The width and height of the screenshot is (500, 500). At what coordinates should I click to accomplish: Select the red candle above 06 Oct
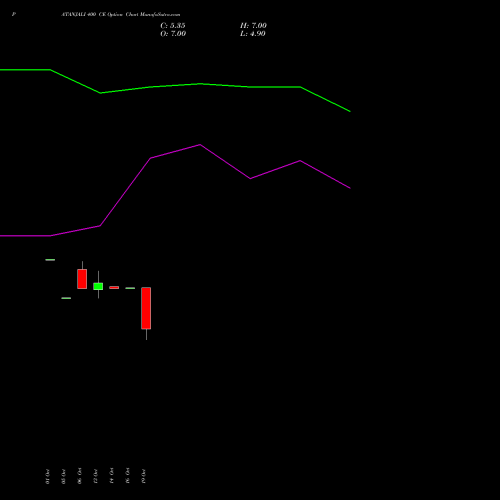[82, 279]
